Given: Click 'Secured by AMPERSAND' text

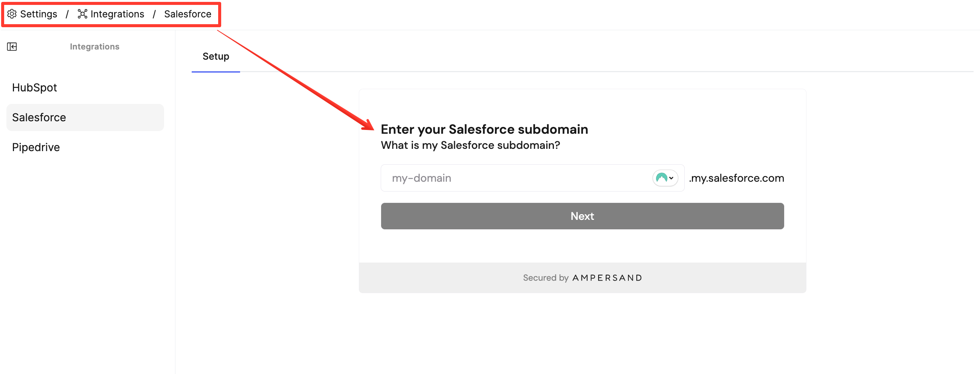Looking at the screenshot, I should [582, 277].
